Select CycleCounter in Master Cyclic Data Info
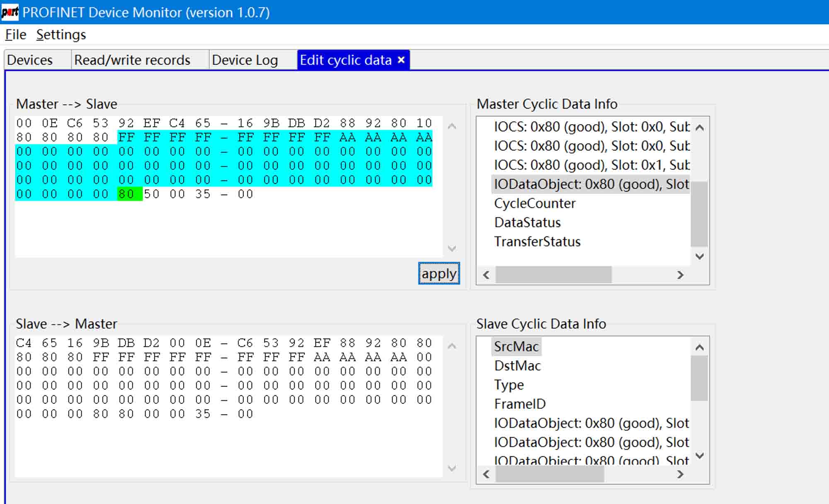Viewport: 829px width, 504px height. coord(535,203)
